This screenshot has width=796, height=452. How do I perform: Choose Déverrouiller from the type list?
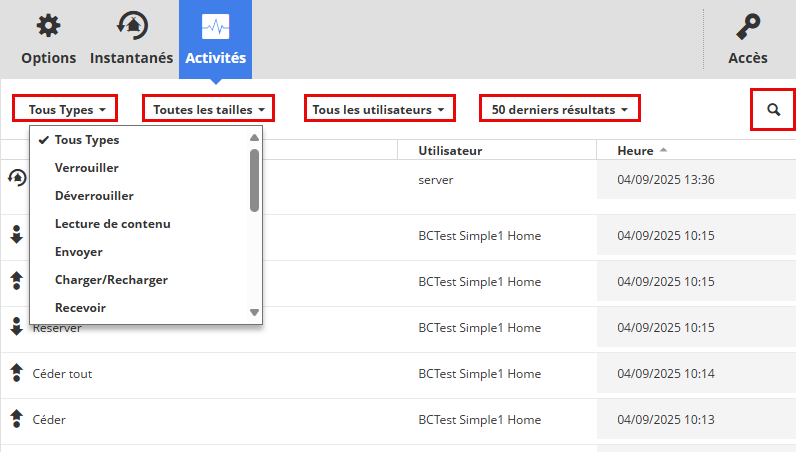click(94, 196)
